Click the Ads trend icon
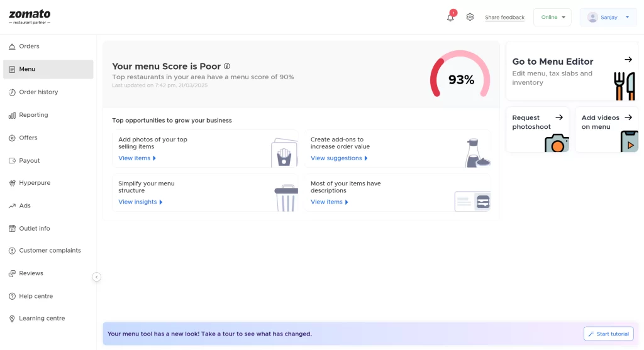Image resolution: width=644 pixels, height=350 pixels. [13, 205]
